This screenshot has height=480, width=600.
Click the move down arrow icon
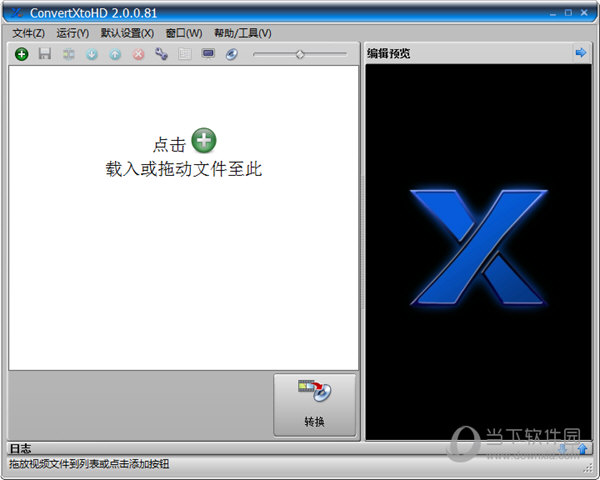(x=92, y=54)
